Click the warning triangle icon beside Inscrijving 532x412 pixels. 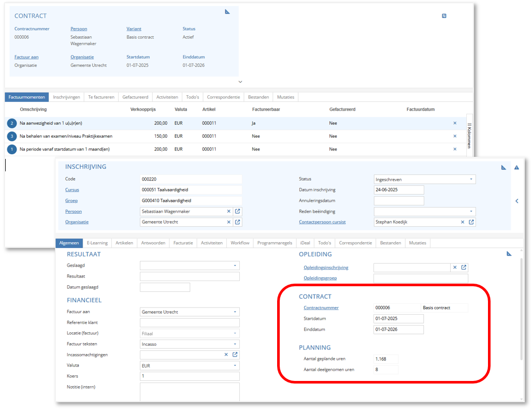pyautogui.click(x=516, y=167)
